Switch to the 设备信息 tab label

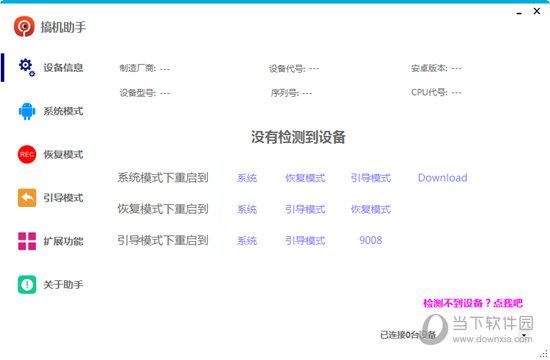63,67
